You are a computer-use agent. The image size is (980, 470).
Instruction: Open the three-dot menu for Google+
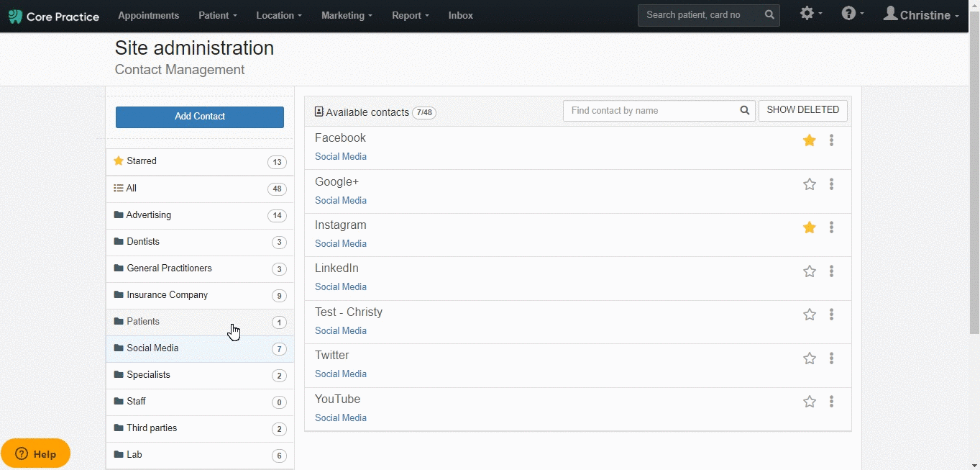pyautogui.click(x=832, y=184)
